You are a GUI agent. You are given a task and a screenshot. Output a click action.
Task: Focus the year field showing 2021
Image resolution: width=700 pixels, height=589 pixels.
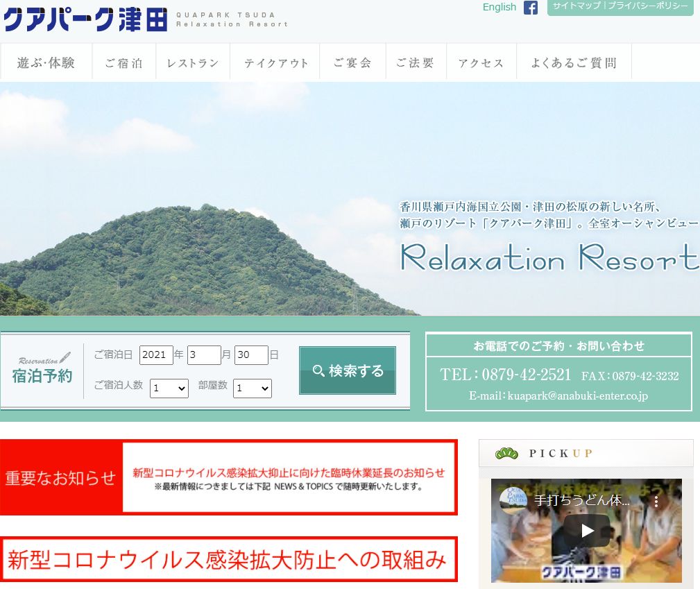pos(156,355)
